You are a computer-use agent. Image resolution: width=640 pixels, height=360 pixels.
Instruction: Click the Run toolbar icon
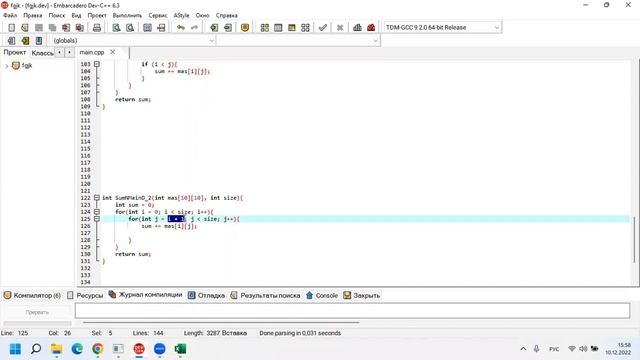(278, 28)
